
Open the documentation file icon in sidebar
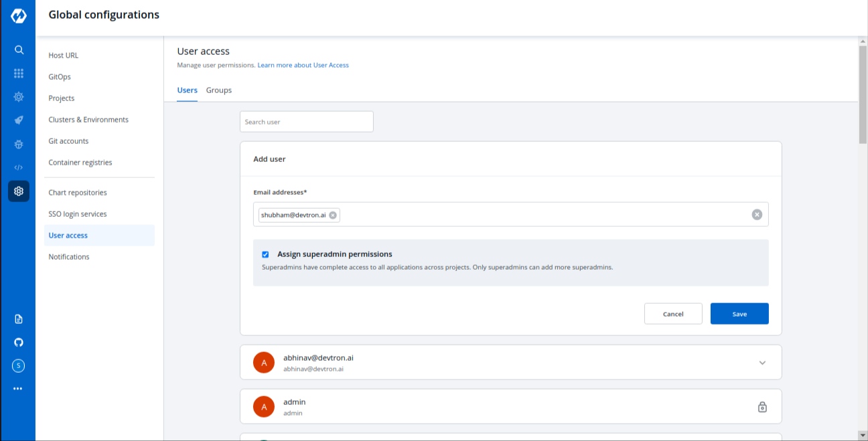19,319
